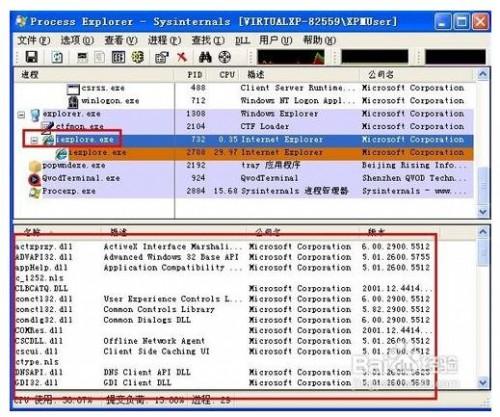Viewport: 500px width, 417px height.
Task: Select ADVAPI32.dll in the DLL list
Action: (x=44, y=257)
